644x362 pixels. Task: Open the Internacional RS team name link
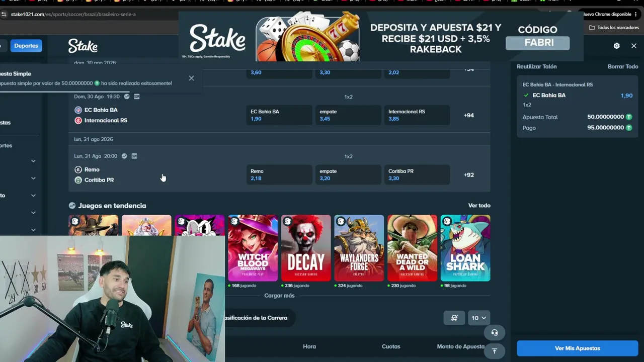106,121
